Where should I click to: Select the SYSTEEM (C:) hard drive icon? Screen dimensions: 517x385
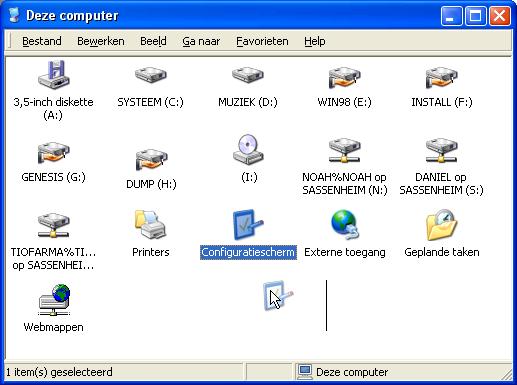click(x=151, y=75)
